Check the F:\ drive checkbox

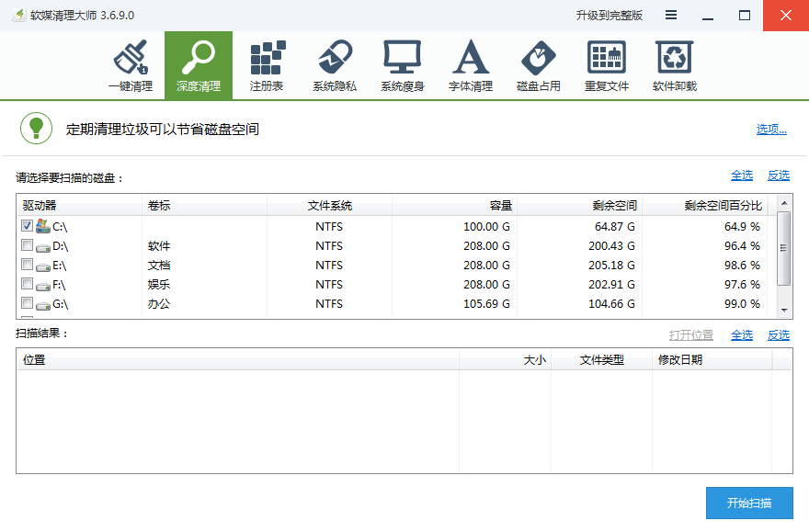28,284
